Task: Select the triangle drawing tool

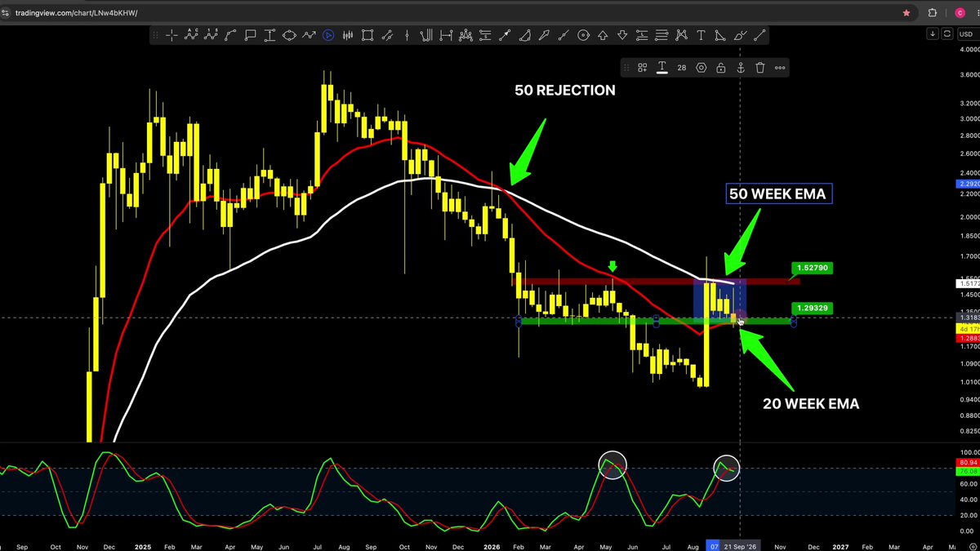Action: pos(720,35)
